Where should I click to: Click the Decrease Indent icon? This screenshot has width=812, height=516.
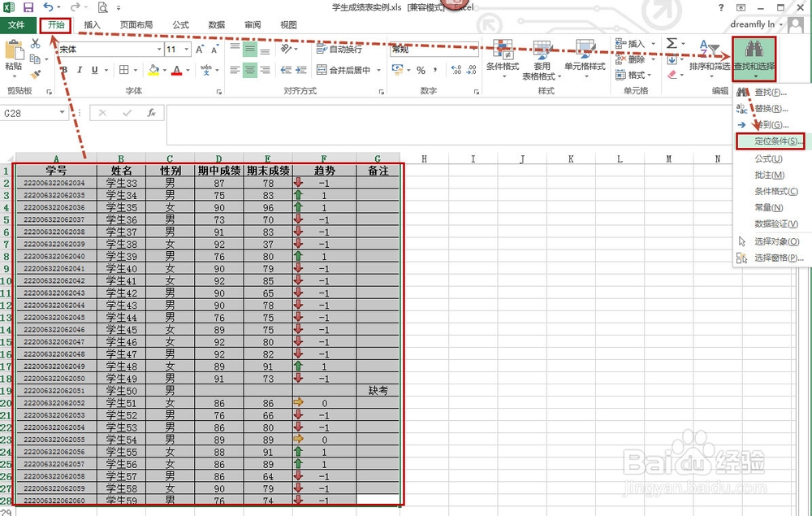[286, 70]
